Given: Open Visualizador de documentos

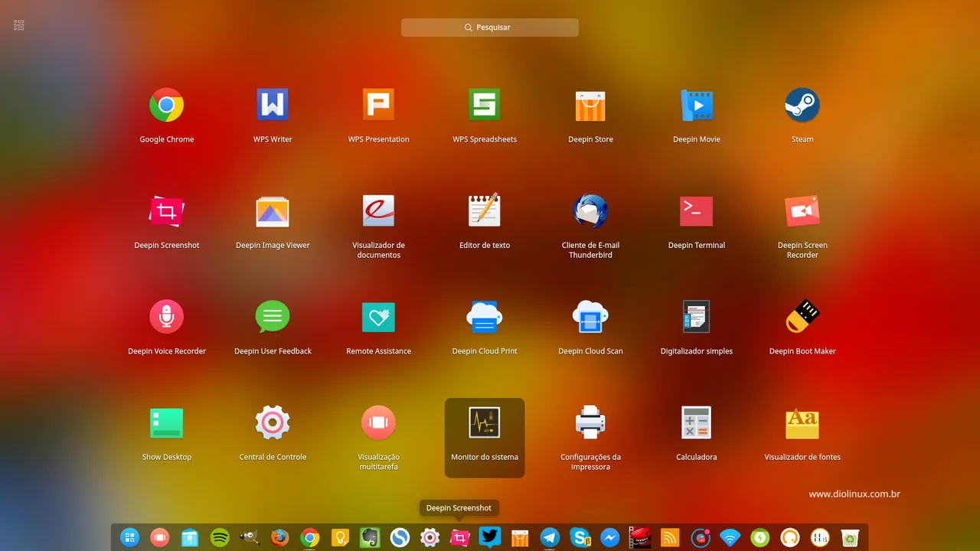Looking at the screenshot, I should 378,211.
